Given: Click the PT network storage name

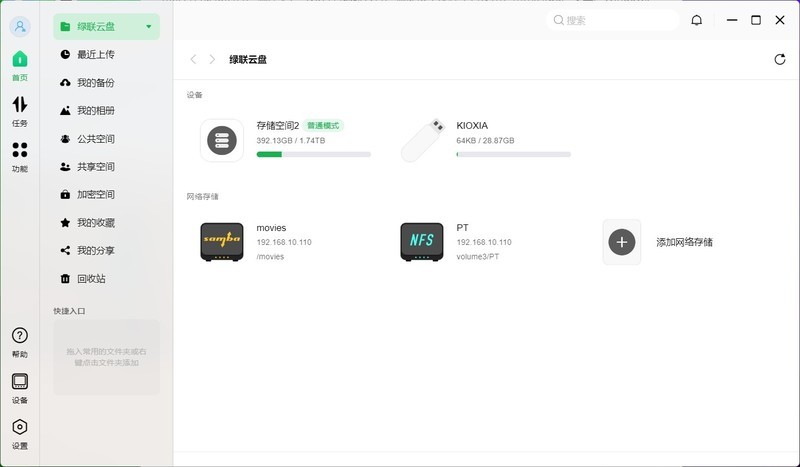Looking at the screenshot, I should (x=462, y=228).
